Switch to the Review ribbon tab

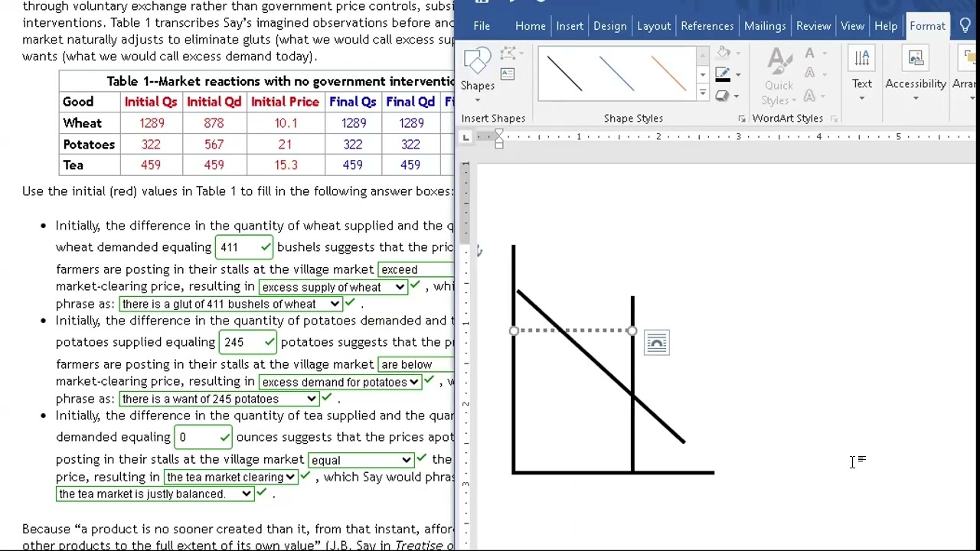[813, 26]
